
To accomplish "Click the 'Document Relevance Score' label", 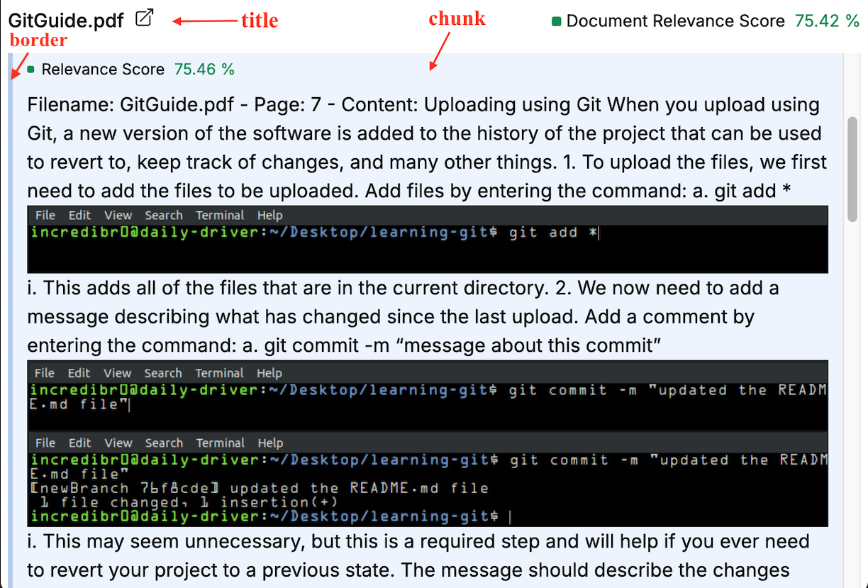I will pyautogui.click(x=675, y=21).
